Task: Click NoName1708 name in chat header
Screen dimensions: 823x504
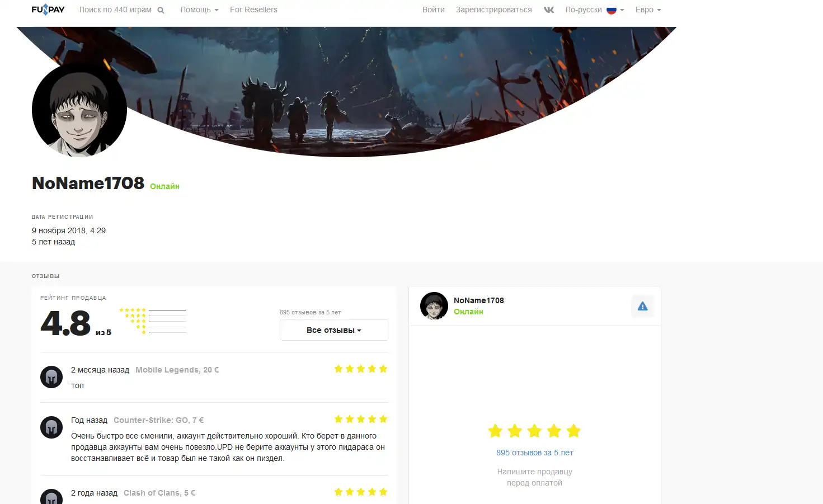Action: click(x=479, y=300)
